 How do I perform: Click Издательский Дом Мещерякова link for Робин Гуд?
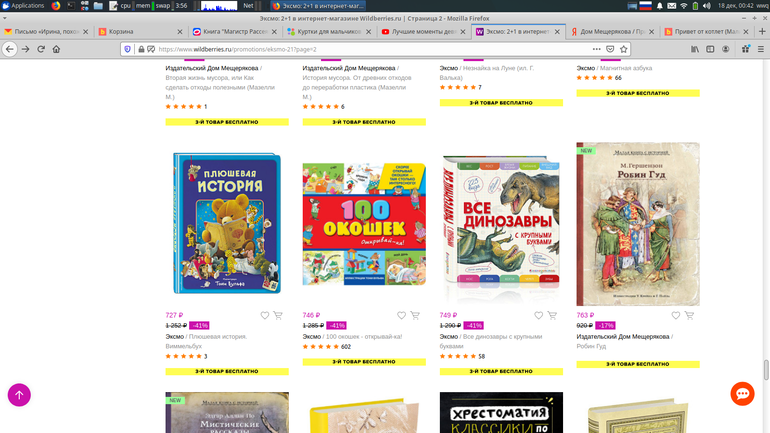pyautogui.click(x=622, y=336)
